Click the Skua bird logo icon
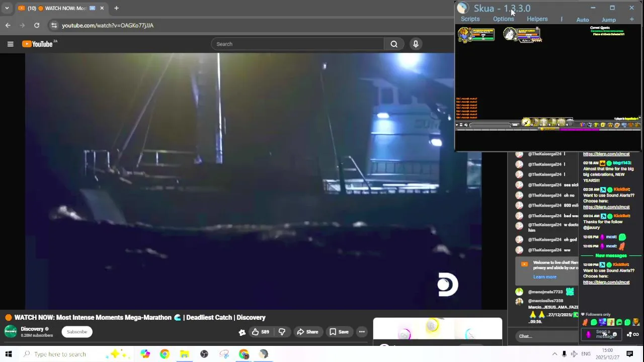The width and height of the screenshot is (644, 362). point(463,8)
